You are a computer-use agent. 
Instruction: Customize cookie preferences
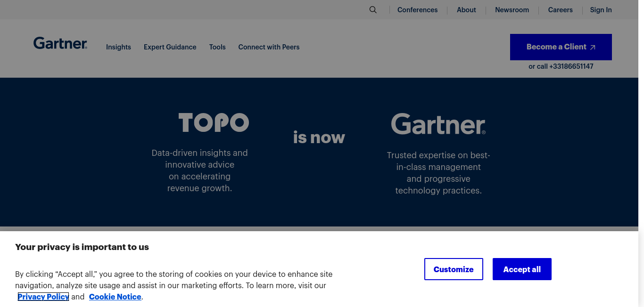(x=454, y=269)
